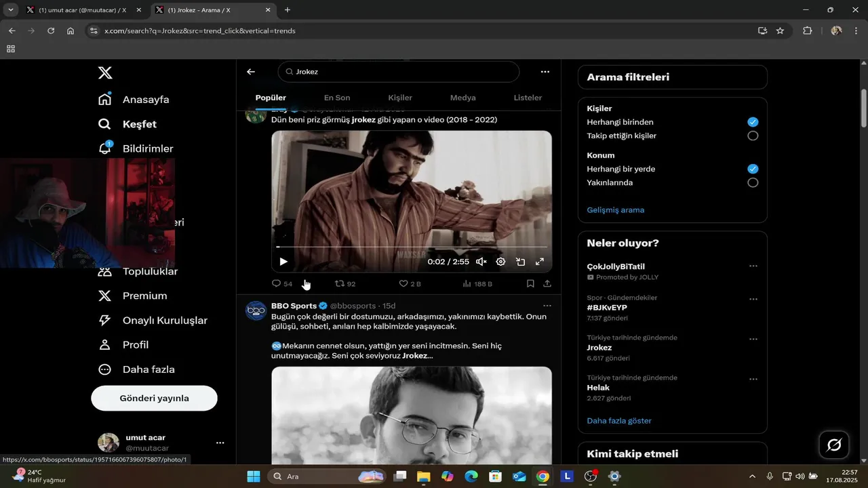Click the taskbar Ara search box

(328, 476)
